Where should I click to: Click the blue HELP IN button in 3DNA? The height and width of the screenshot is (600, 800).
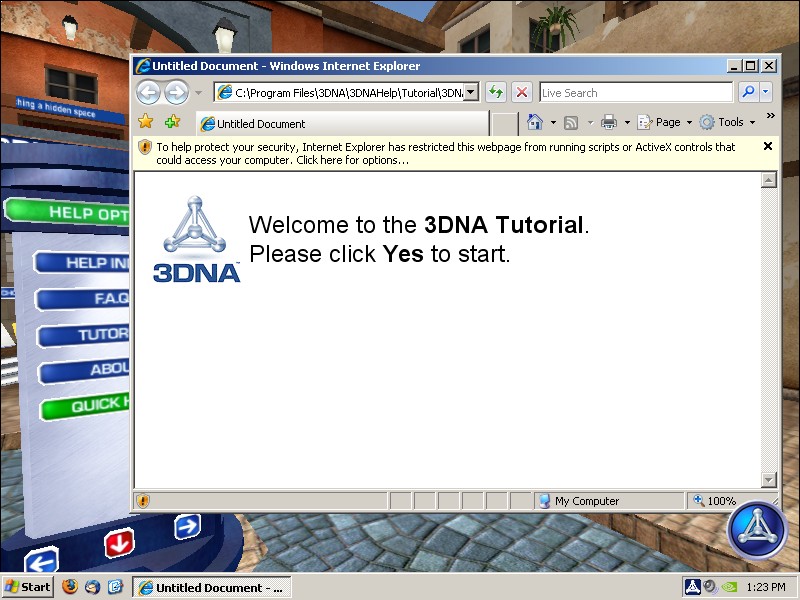click(82, 262)
